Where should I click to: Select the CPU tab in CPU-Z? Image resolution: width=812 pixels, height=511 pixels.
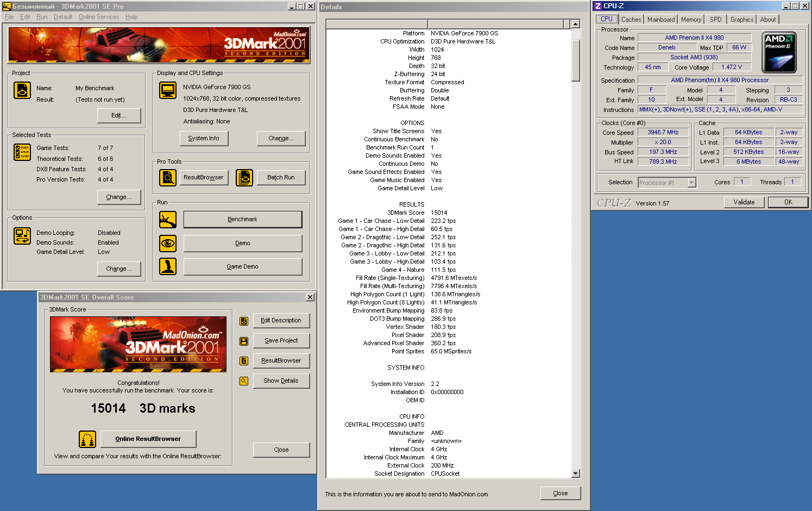pos(607,19)
